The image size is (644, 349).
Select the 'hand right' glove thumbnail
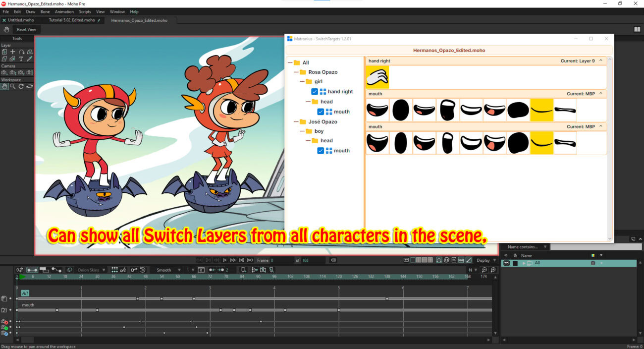point(378,77)
